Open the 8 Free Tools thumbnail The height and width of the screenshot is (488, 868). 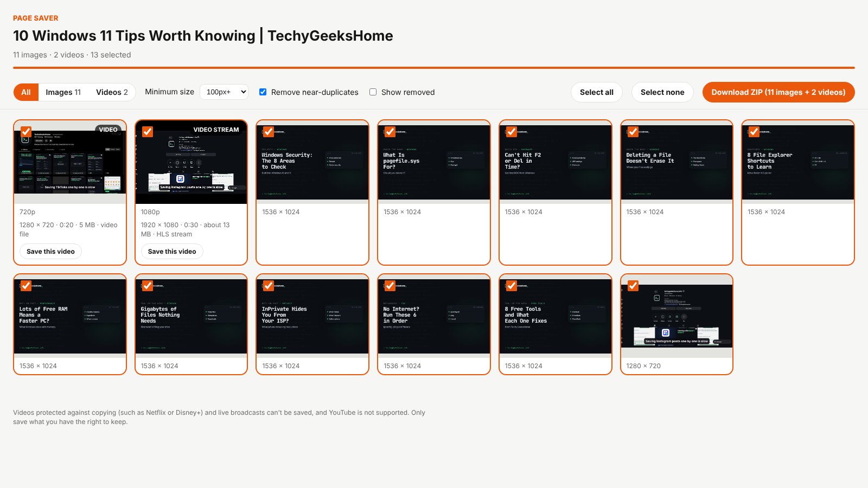coord(556,316)
